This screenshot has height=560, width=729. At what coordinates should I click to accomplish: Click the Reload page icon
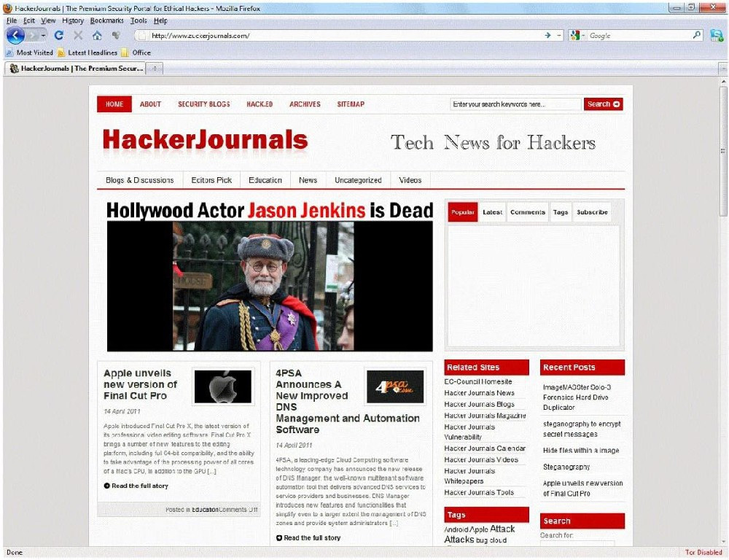tap(58, 35)
